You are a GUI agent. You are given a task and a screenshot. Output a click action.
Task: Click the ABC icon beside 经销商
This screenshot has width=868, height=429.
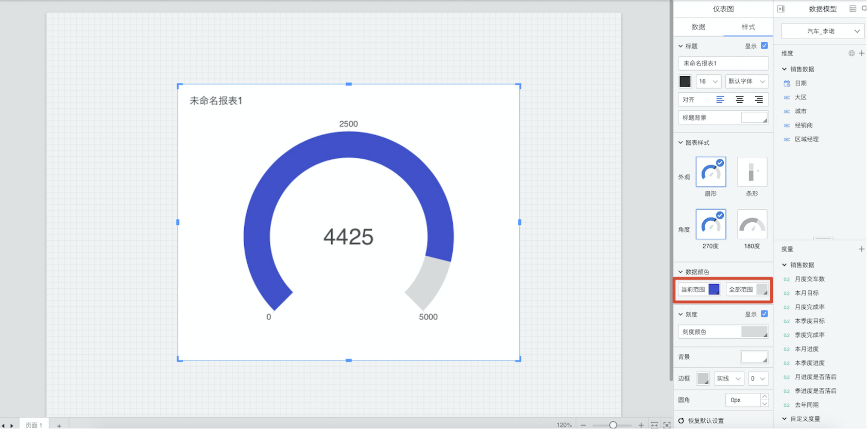[x=787, y=125]
